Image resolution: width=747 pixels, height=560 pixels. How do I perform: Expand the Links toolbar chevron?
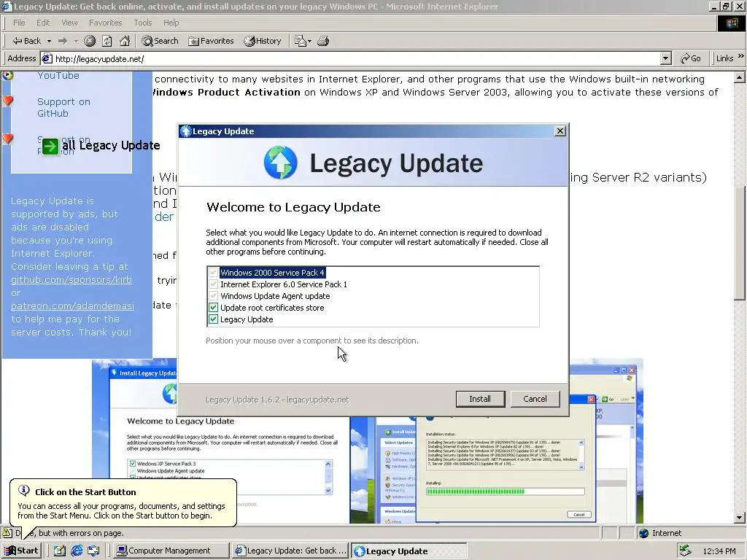(x=741, y=56)
